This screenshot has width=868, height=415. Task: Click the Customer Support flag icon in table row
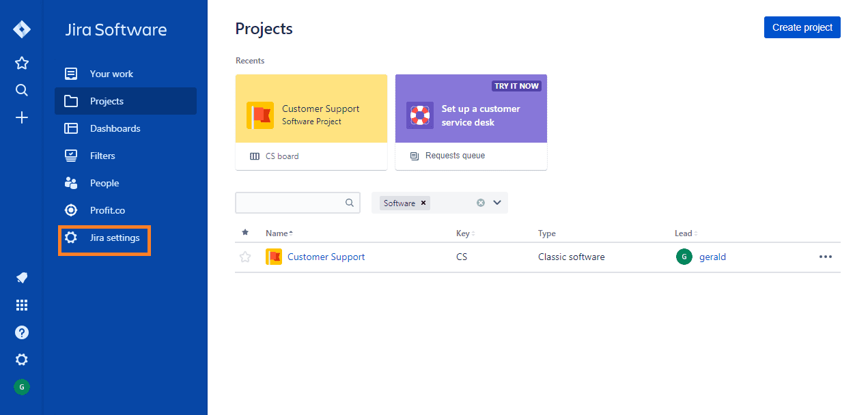pyautogui.click(x=274, y=257)
